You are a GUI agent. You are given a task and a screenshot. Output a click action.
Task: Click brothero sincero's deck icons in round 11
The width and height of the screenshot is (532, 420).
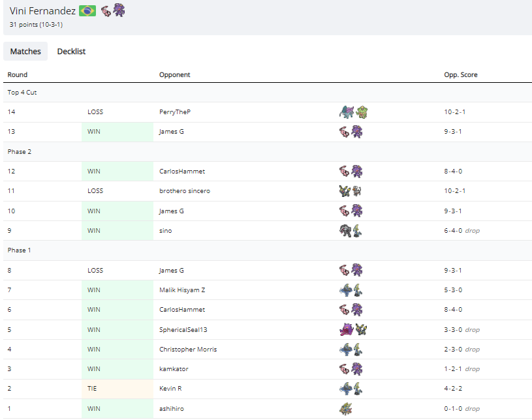coord(351,191)
